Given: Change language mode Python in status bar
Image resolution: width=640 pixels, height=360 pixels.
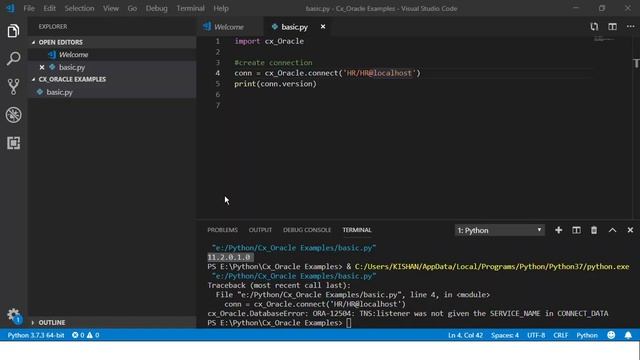Looking at the screenshot, I should 587,335.
